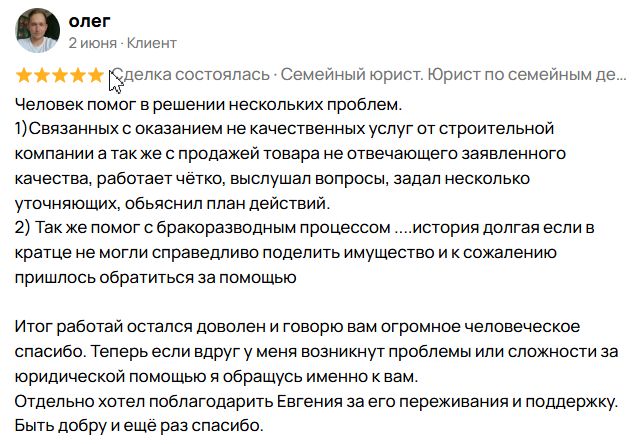Select the third rating star
This screenshot has height=444, width=634.
pos(60,75)
